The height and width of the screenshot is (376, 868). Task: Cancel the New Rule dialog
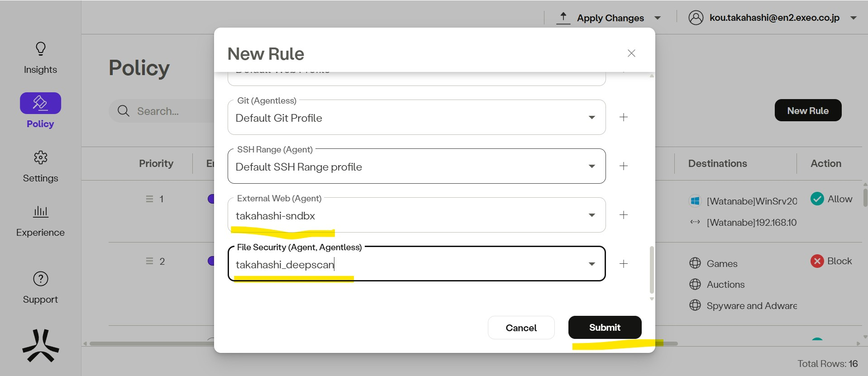521,328
